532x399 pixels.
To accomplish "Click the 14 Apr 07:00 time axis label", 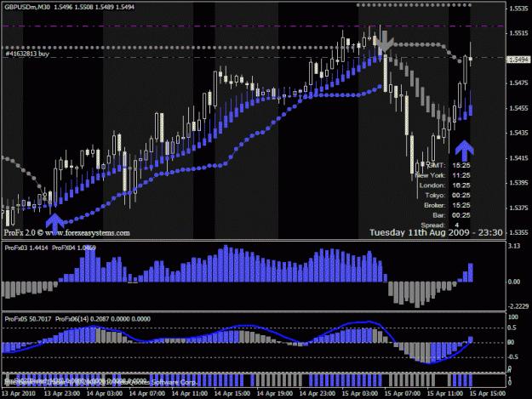I will (147, 394).
